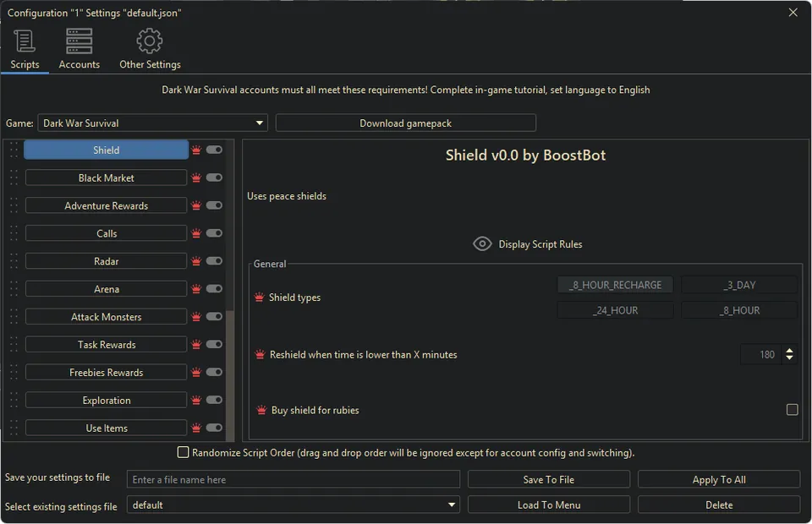Select the Radar script
The image size is (812, 524).
pos(107,261)
